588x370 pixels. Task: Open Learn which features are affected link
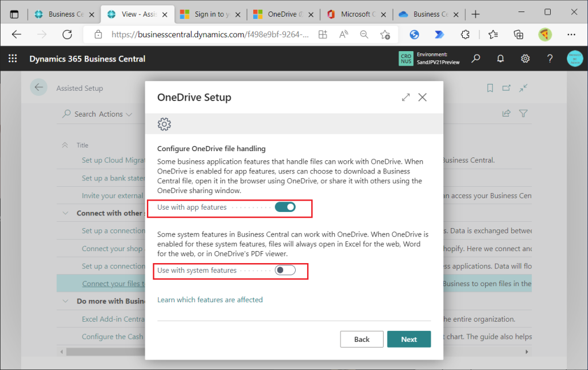(210, 300)
